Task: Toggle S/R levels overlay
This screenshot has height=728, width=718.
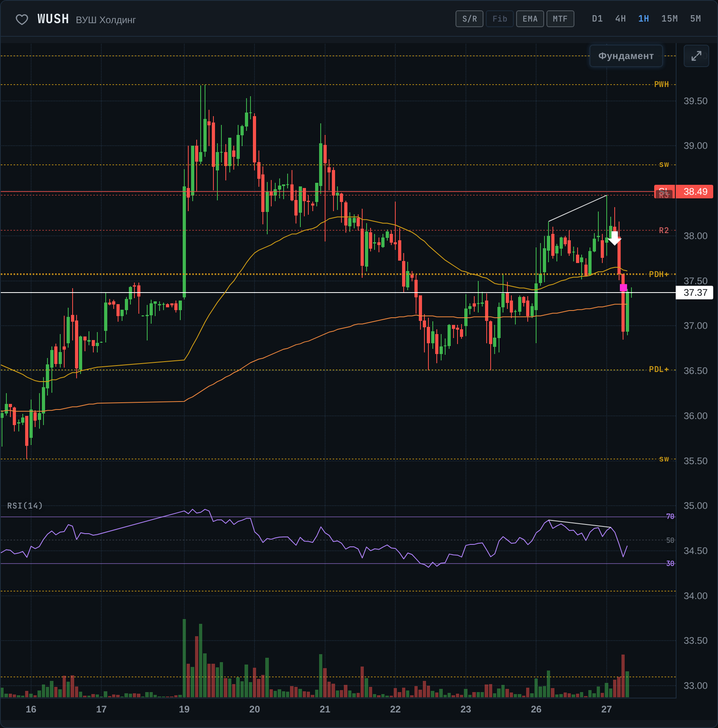Action: pyautogui.click(x=469, y=19)
